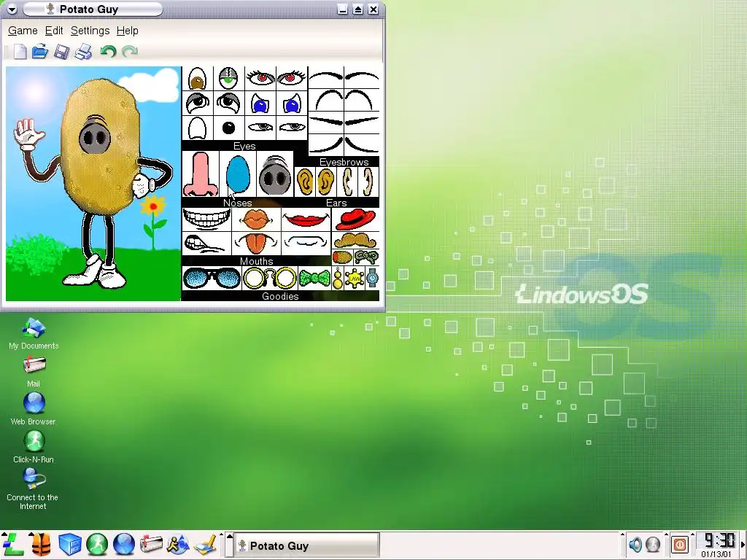Select the mouth with tongue sticking out
The image size is (747, 560).
[x=256, y=243]
